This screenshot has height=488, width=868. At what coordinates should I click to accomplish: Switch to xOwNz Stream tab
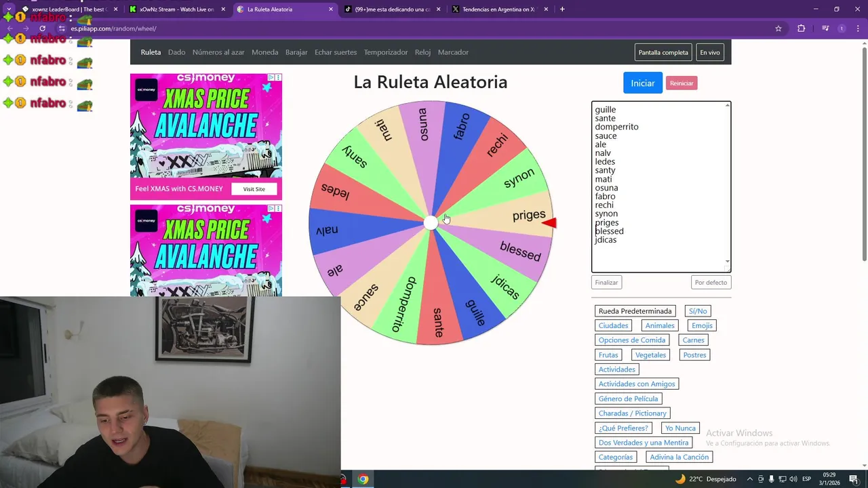(x=178, y=9)
